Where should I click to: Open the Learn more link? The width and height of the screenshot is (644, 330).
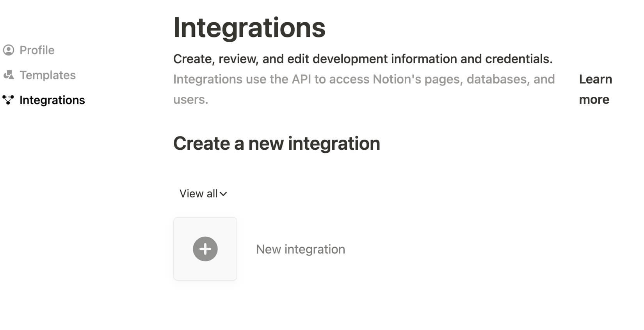point(595,89)
